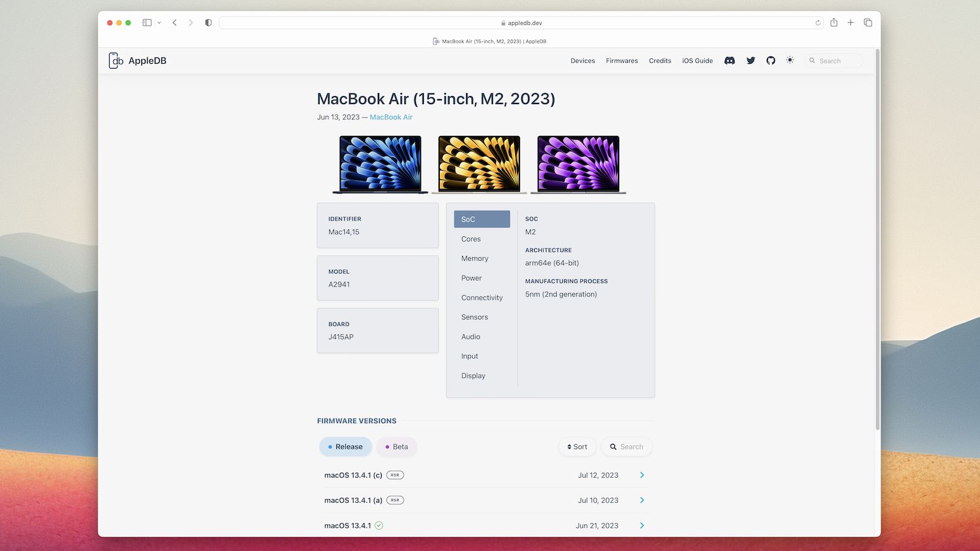
Task: Click the page vertical scrollbar
Action: pyautogui.click(x=877, y=239)
